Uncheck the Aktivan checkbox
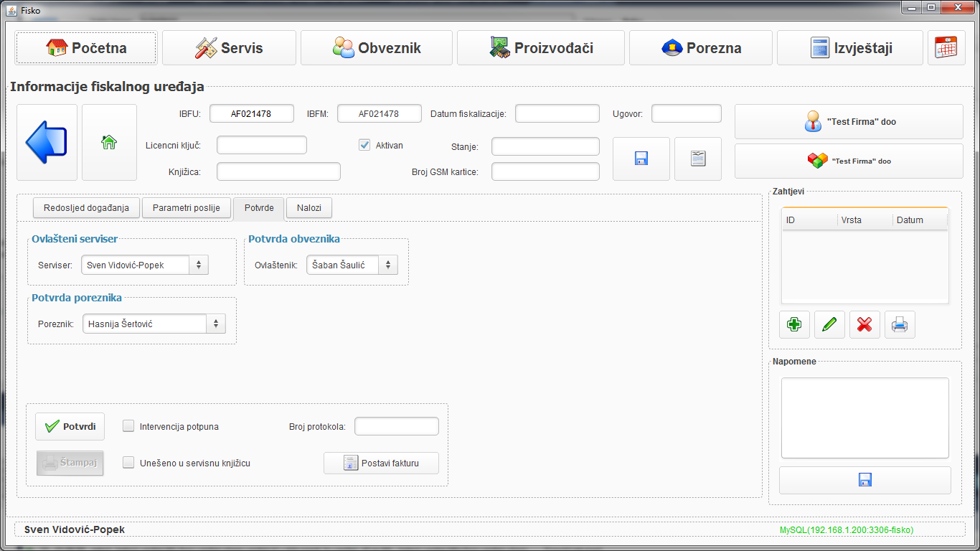Viewport: 980px width, 551px height. point(364,145)
